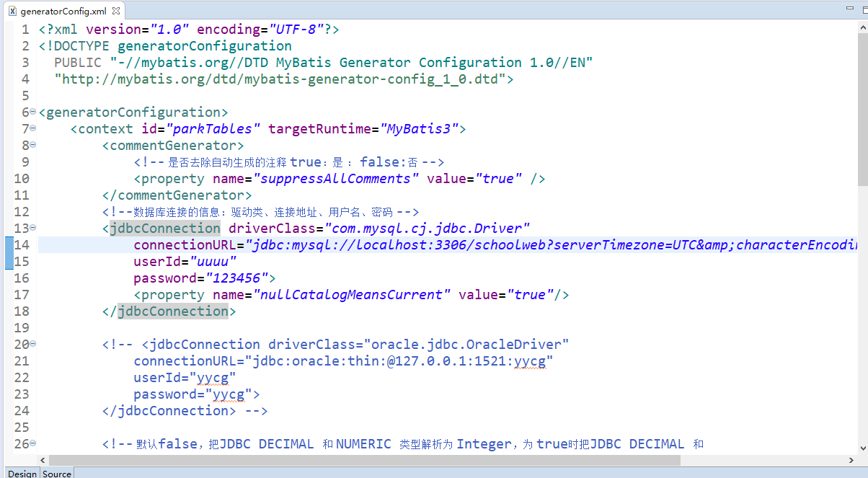Click the commented password "yycg" on line 23
868x478 pixels.
coord(229,394)
